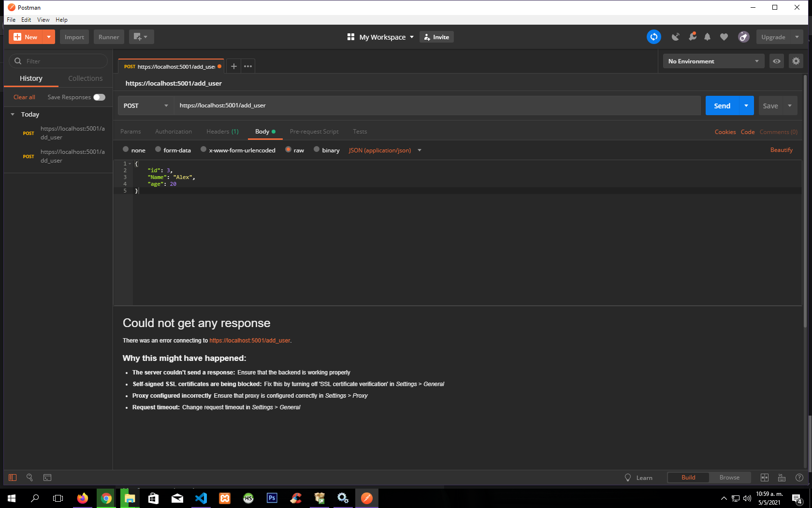This screenshot has height=508, width=812.
Task: Click Clear all history link
Action: tap(24, 97)
